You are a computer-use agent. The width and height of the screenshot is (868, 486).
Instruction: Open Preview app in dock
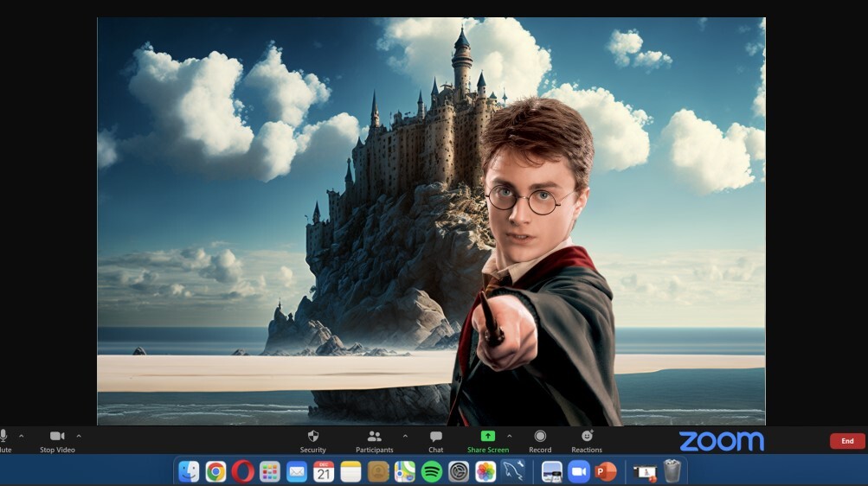pyautogui.click(x=552, y=471)
